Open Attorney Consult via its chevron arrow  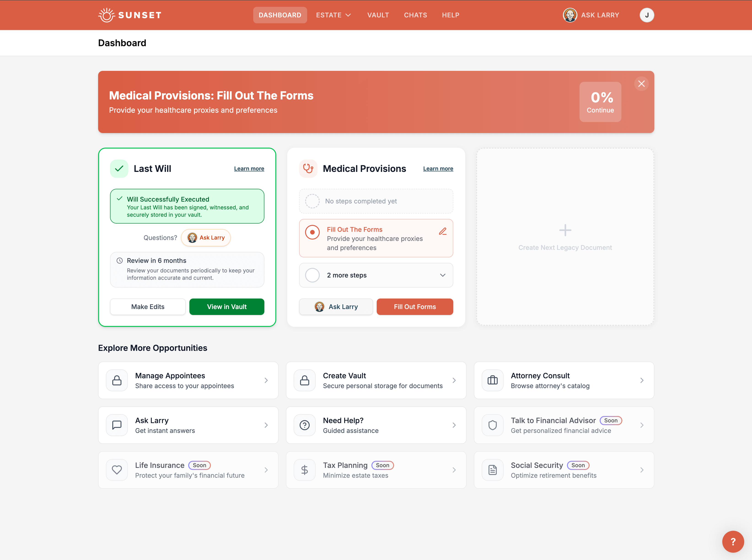[x=642, y=380]
